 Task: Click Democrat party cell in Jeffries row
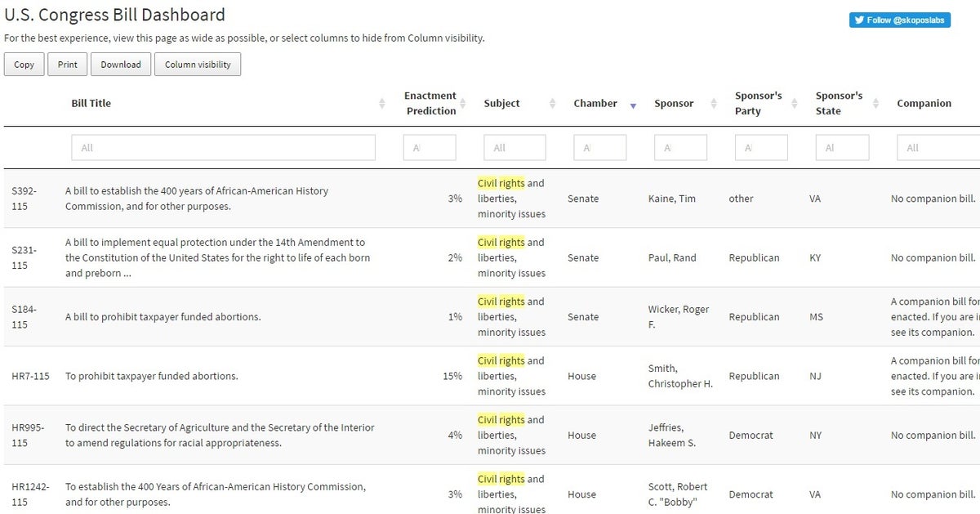[751, 435]
